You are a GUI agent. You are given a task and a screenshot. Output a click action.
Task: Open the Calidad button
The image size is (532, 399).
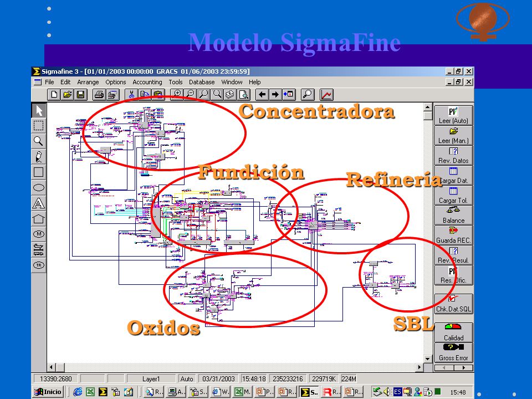(453, 332)
